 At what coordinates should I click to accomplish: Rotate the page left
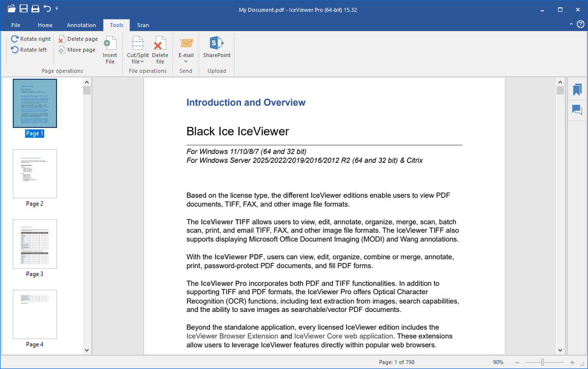[x=29, y=50]
